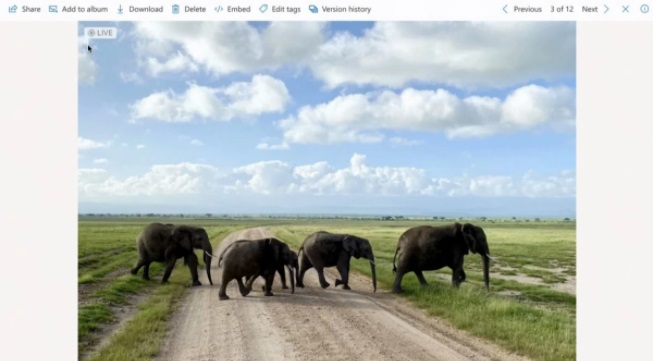The width and height of the screenshot is (659, 361).
Task: Click the Download arrow icon
Action: click(x=120, y=9)
